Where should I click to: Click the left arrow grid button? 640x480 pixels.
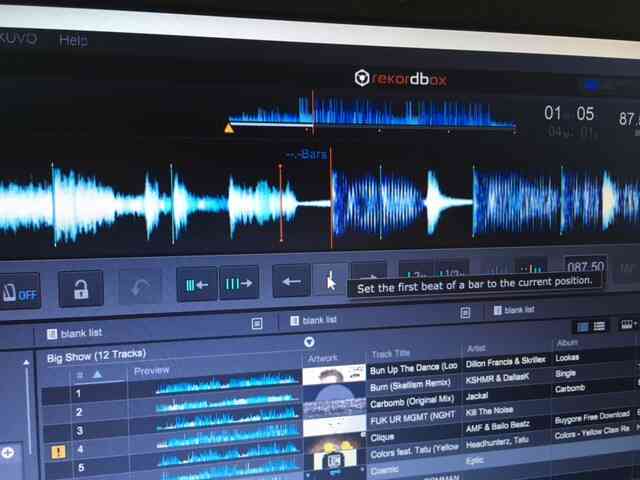291,281
